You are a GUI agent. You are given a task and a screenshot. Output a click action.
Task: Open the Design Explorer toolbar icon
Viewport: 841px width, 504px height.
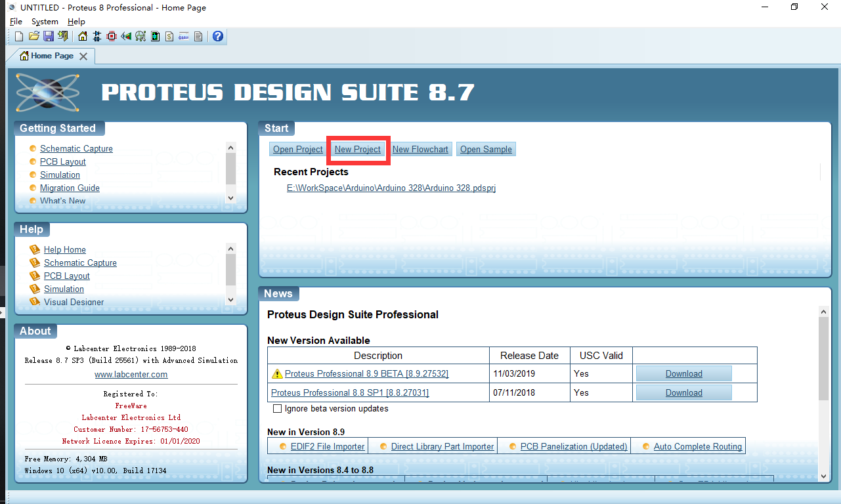(155, 36)
